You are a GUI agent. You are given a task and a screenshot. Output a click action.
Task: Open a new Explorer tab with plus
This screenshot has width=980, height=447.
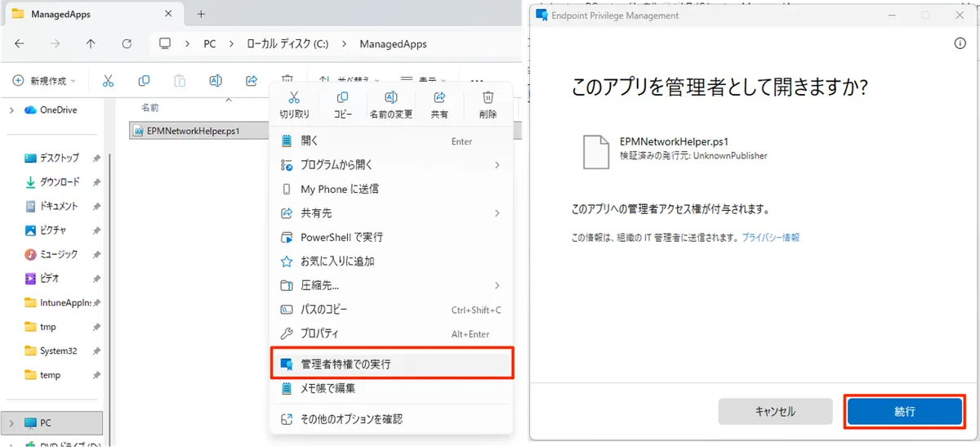pyautogui.click(x=201, y=14)
